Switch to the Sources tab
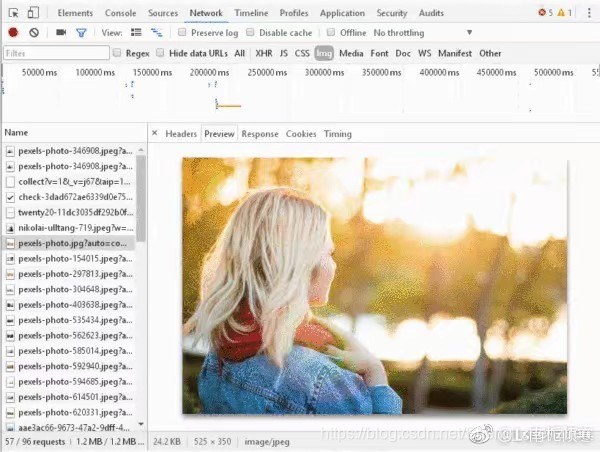 (163, 13)
